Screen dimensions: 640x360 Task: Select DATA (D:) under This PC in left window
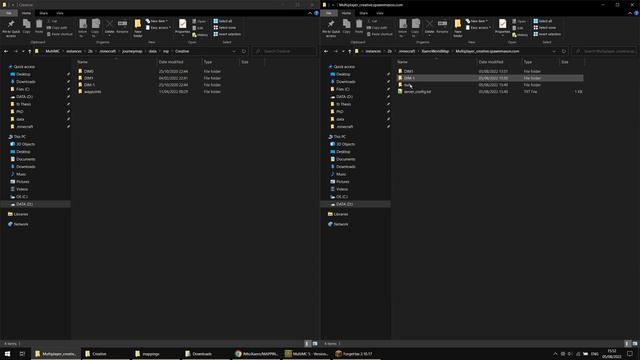pos(24,204)
